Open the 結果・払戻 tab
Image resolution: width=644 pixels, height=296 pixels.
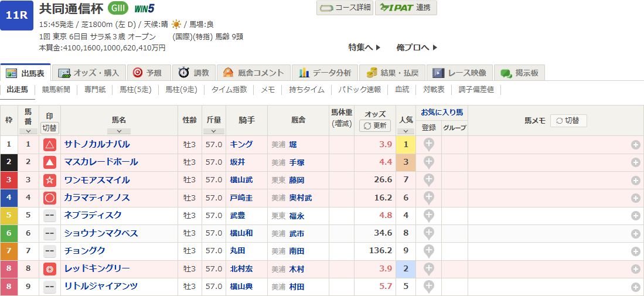[x=392, y=73]
